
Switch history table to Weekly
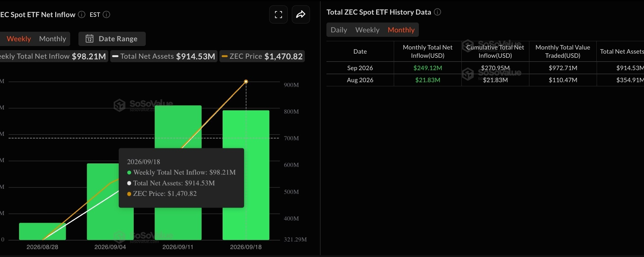pyautogui.click(x=367, y=30)
